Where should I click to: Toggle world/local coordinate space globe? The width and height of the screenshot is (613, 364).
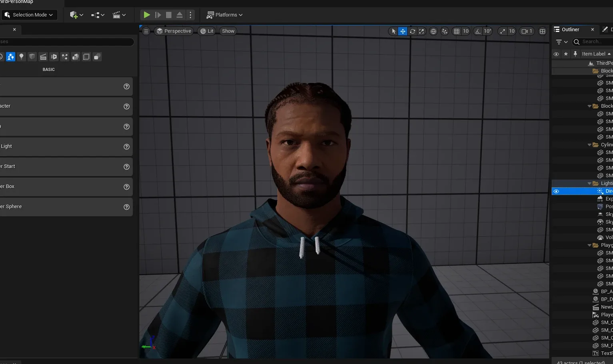click(x=433, y=31)
